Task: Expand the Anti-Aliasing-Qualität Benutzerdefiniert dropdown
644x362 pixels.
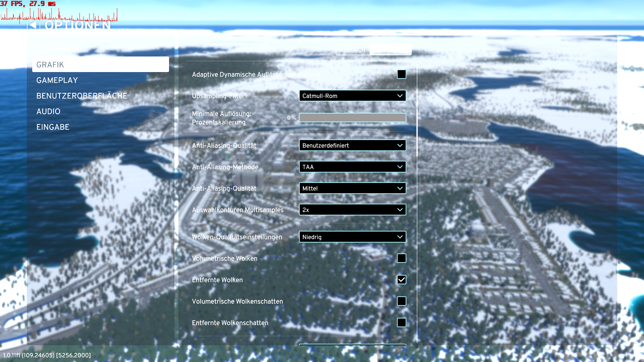Action: 352,145
